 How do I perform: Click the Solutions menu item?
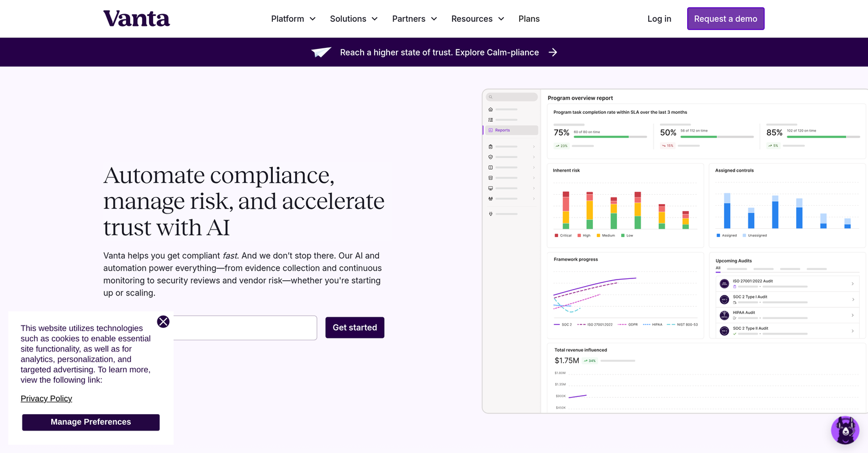[x=354, y=18]
